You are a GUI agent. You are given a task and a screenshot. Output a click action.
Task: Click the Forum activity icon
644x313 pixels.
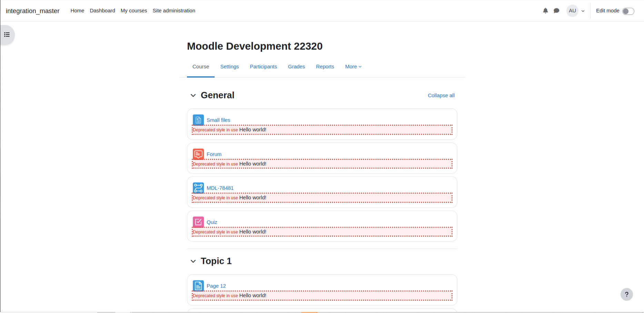(198, 154)
